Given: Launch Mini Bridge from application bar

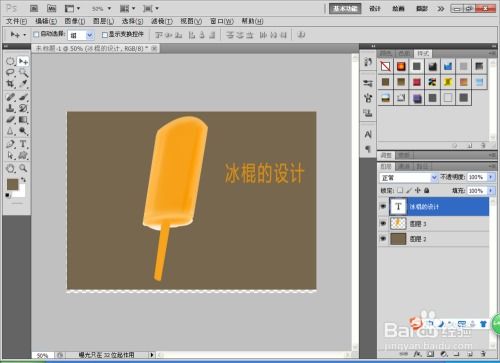Looking at the screenshot, I should 52,8.
